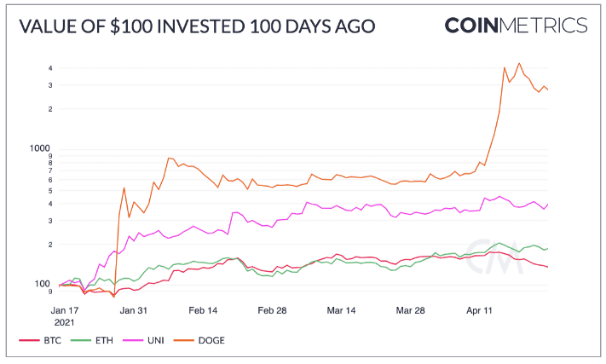The image size is (606, 364).
Task: Select the Mar 14 axis label
Action: (341, 310)
